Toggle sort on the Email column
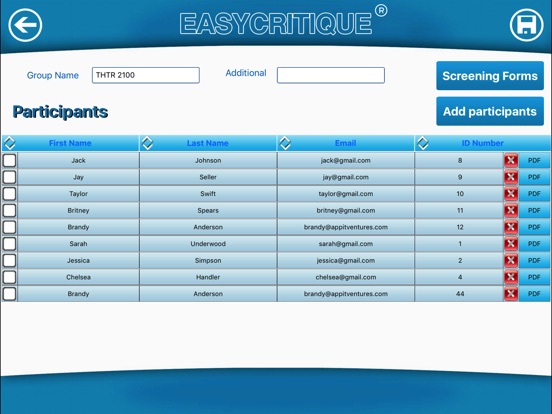Viewport: 552px width, 414px height. point(285,143)
